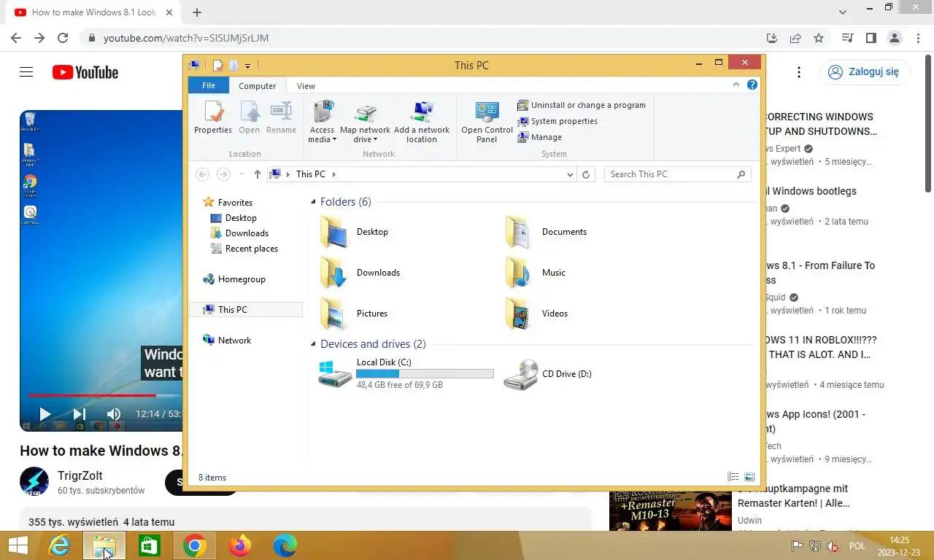Open Microsoft Edge from the taskbar
This screenshot has width=934, height=560.
click(285, 545)
